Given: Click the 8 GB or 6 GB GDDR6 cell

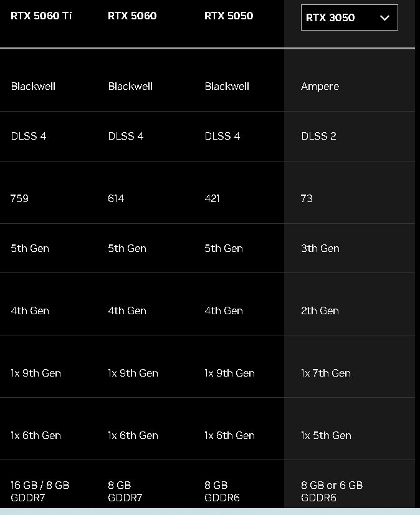Looking at the screenshot, I should point(332,491).
